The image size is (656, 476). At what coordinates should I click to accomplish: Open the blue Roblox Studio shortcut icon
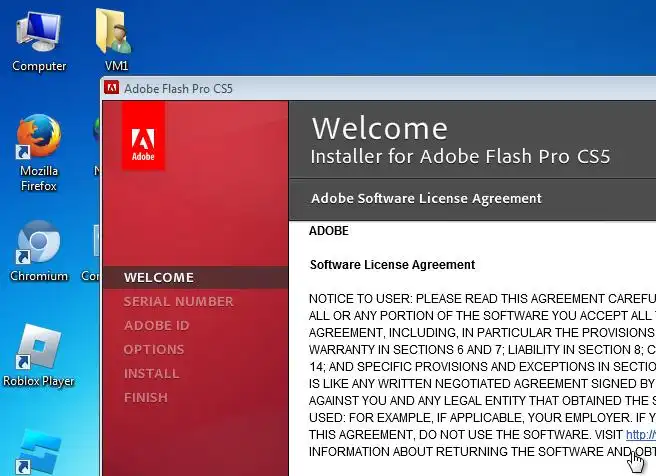39,453
